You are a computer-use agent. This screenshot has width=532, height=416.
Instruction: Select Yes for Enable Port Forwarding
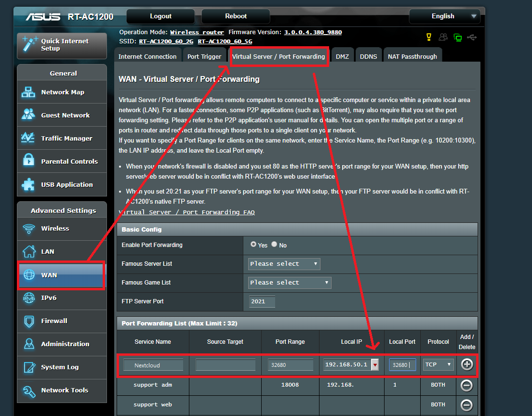point(253,245)
